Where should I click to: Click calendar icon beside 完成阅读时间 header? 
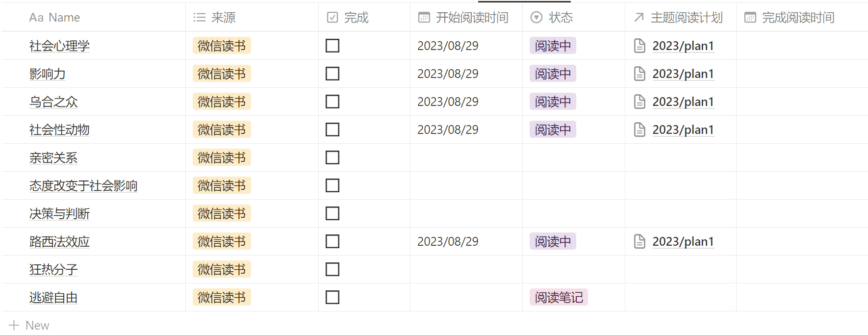[x=750, y=18]
